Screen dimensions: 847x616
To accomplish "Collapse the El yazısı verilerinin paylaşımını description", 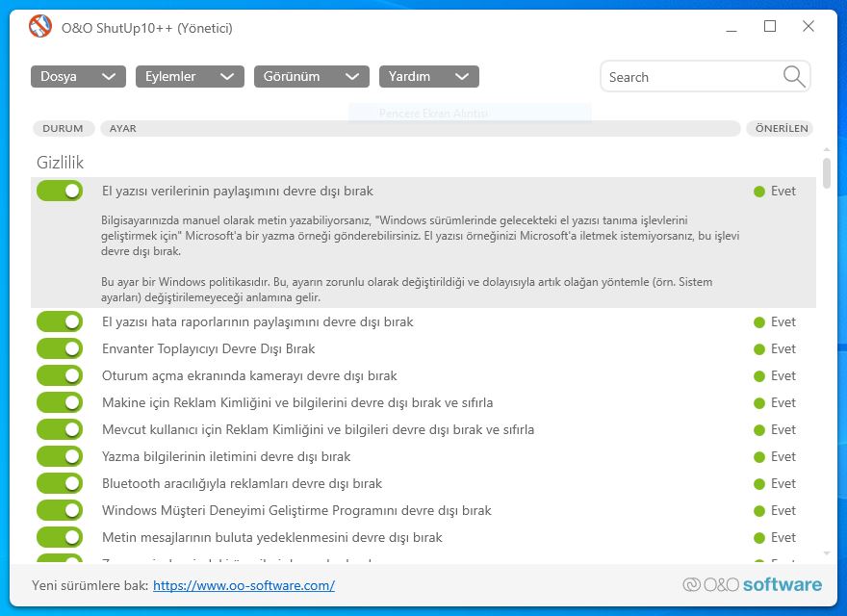I will point(238,192).
